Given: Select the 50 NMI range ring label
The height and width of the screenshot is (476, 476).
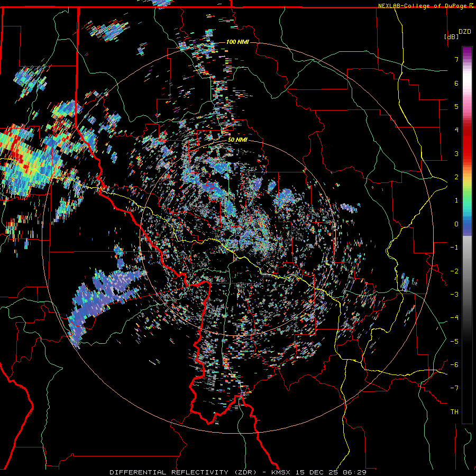Looking at the screenshot, I should point(237,140).
